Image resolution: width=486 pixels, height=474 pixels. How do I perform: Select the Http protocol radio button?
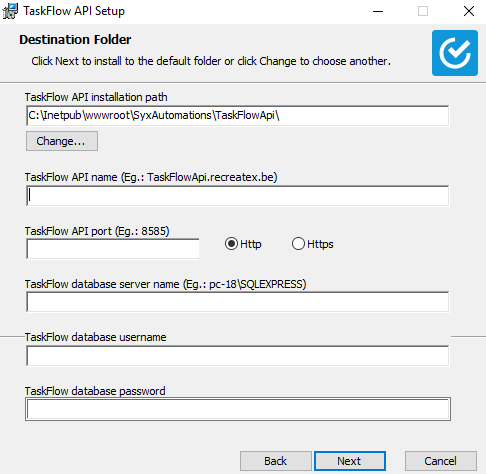(x=231, y=244)
